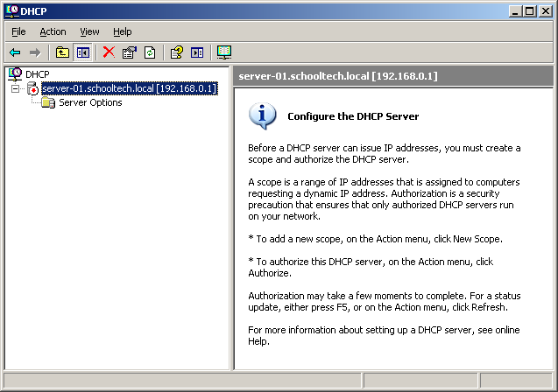Open the Action menu
Image resolution: width=558 pixels, height=392 pixels.
pyautogui.click(x=53, y=31)
